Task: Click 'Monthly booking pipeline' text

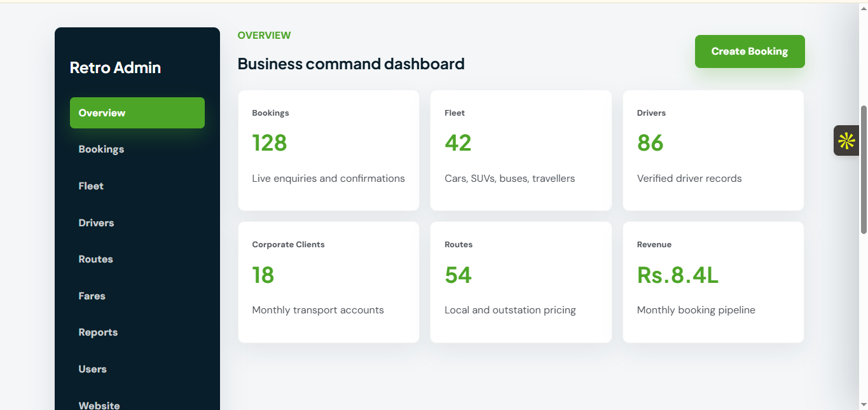Action: pos(696,310)
